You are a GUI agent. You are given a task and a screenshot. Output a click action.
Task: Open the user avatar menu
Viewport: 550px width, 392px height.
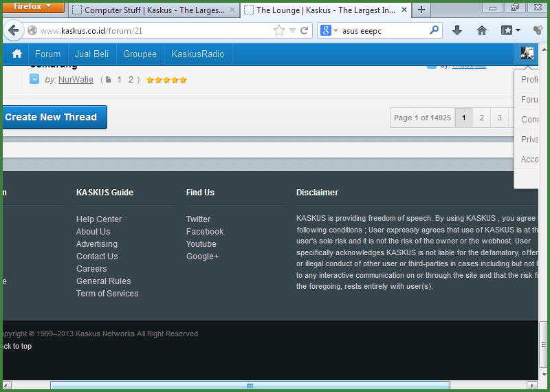(527, 54)
